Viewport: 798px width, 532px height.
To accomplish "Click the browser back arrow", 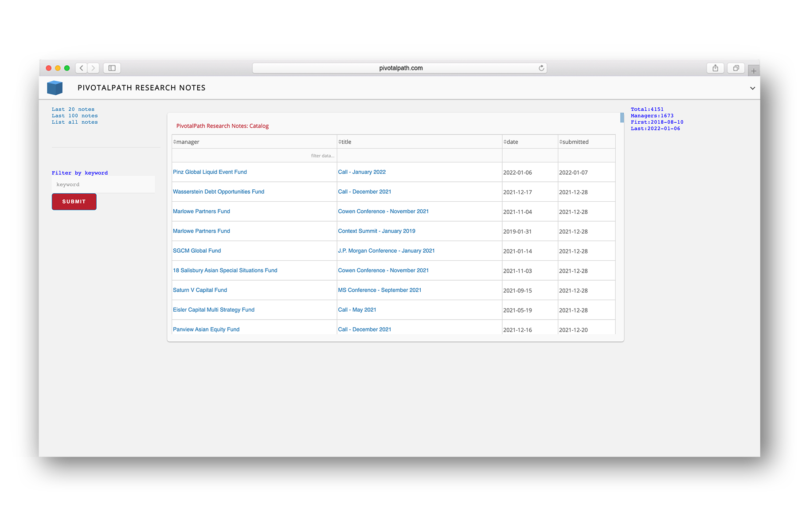I will pyautogui.click(x=81, y=68).
